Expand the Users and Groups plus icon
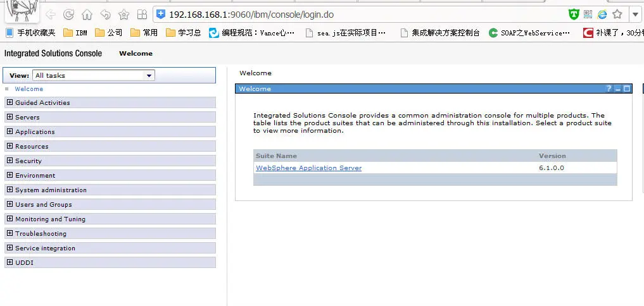This screenshot has height=306, width=644. point(10,204)
